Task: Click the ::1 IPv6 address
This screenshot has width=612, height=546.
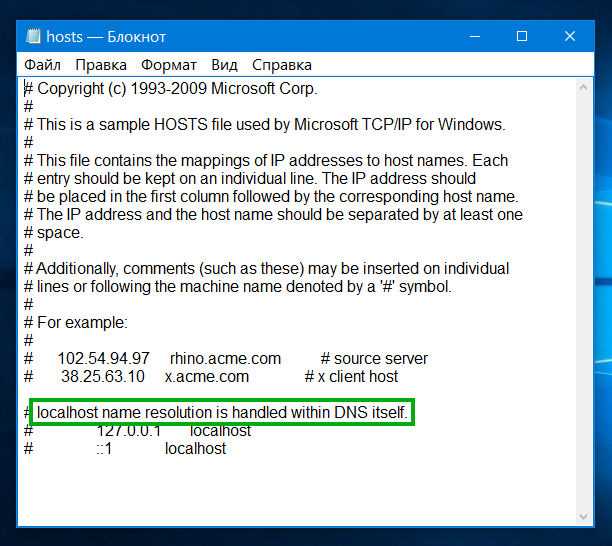Action: 104,448
